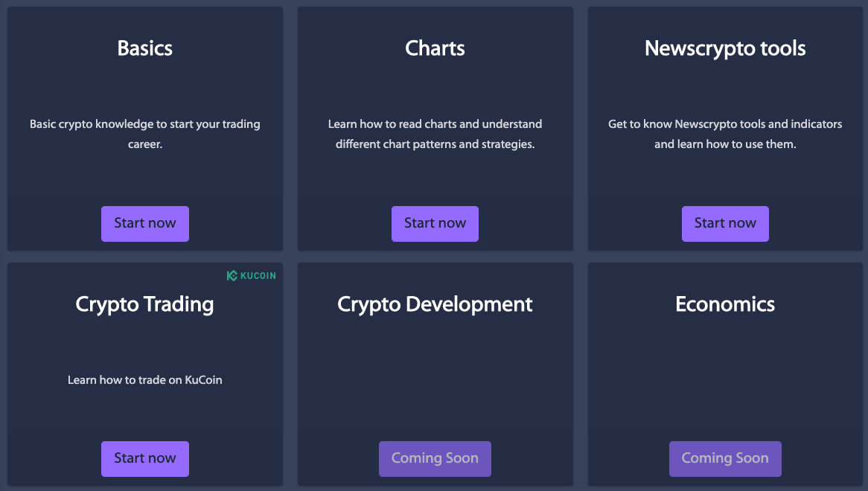This screenshot has height=491, width=868.
Task: Start the Newscrypto tools course
Action: (725, 224)
